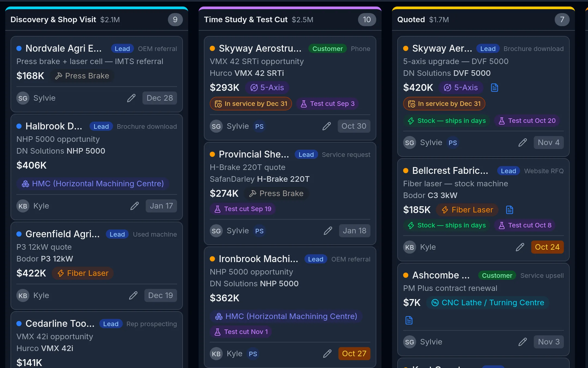
Task: Click 'In service by Dec 31' on $293K card
Action: 251,104
